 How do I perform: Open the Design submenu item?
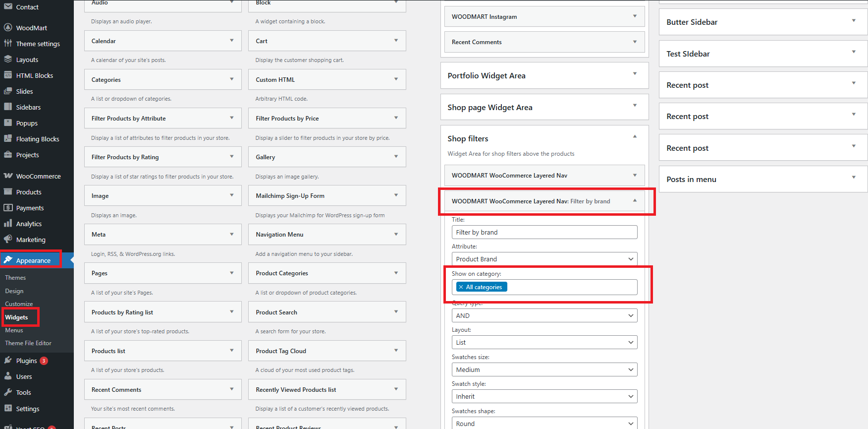click(x=14, y=291)
